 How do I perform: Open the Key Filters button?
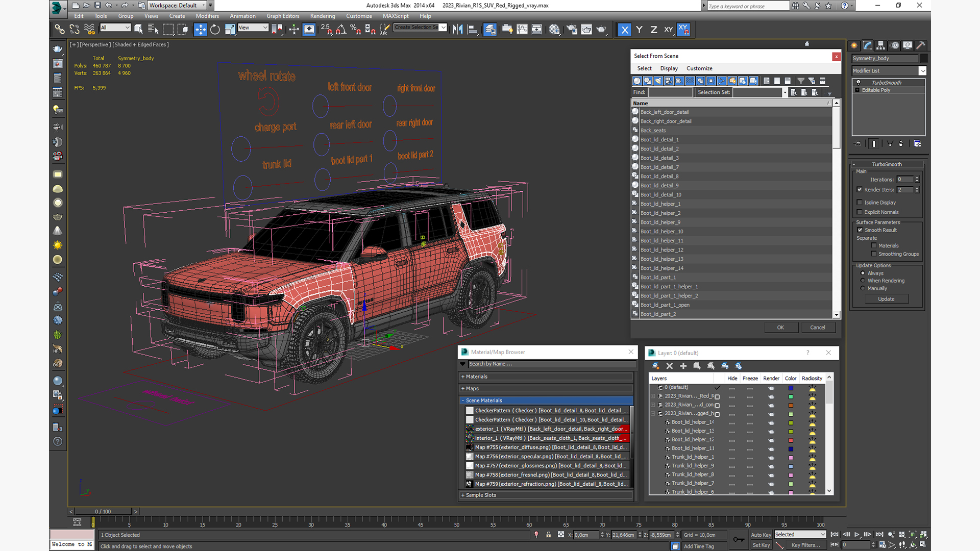click(x=805, y=545)
